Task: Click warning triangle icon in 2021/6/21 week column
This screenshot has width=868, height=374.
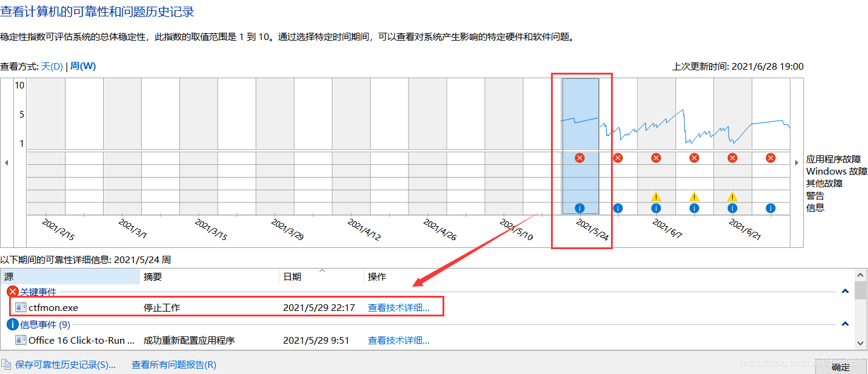Action: (732, 196)
